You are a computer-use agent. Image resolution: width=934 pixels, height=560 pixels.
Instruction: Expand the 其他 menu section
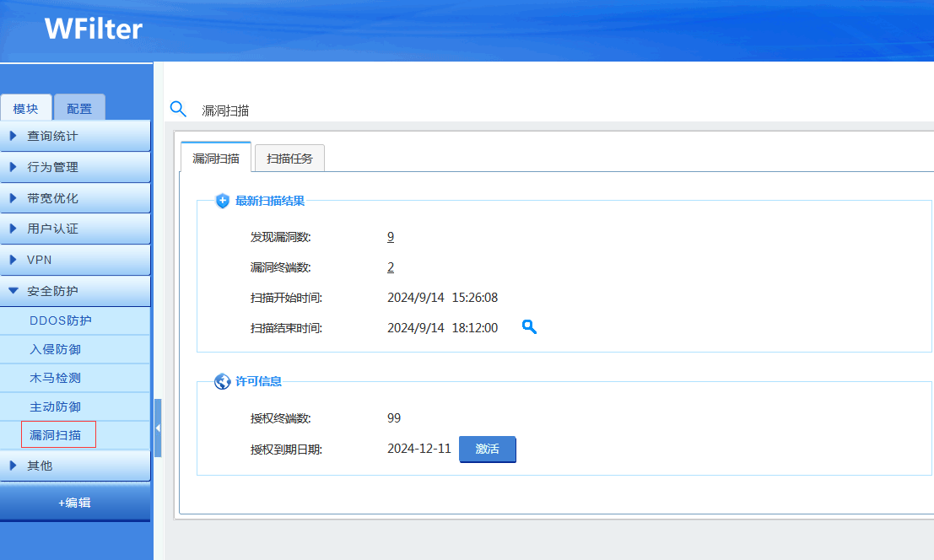pyautogui.click(x=75, y=465)
